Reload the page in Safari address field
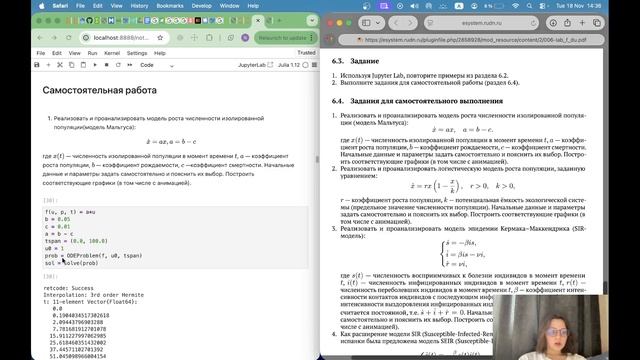The height and width of the screenshot is (360, 640). pyautogui.click(x=533, y=23)
